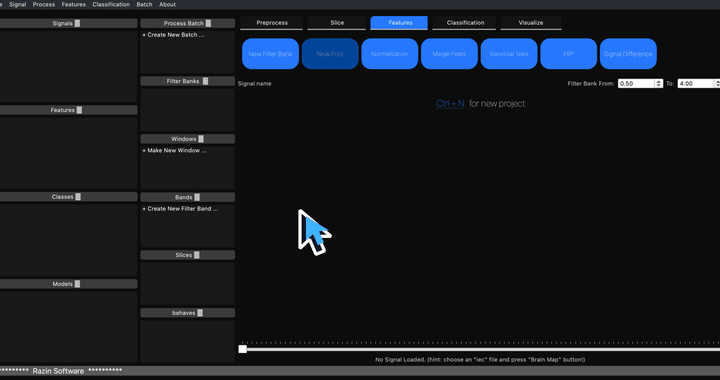Image resolution: width=720 pixels, height=380 pixels.
Task: Switch to the Visualize tab
Action: click(x=531, y=23)
